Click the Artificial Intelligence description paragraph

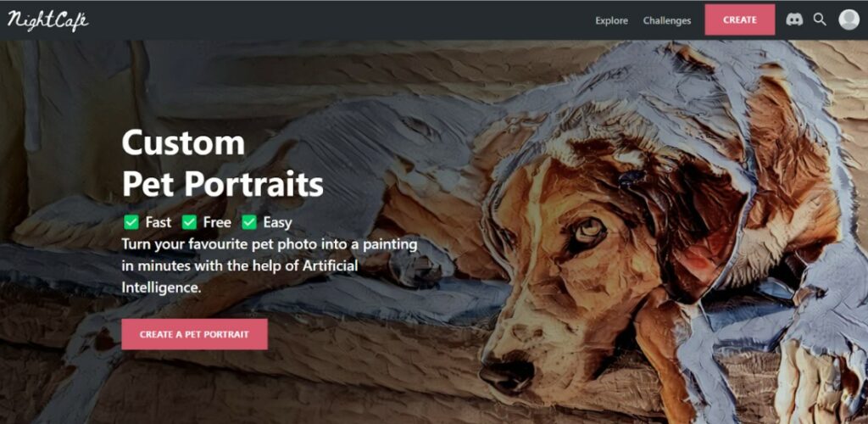click(x=270, y=265)
